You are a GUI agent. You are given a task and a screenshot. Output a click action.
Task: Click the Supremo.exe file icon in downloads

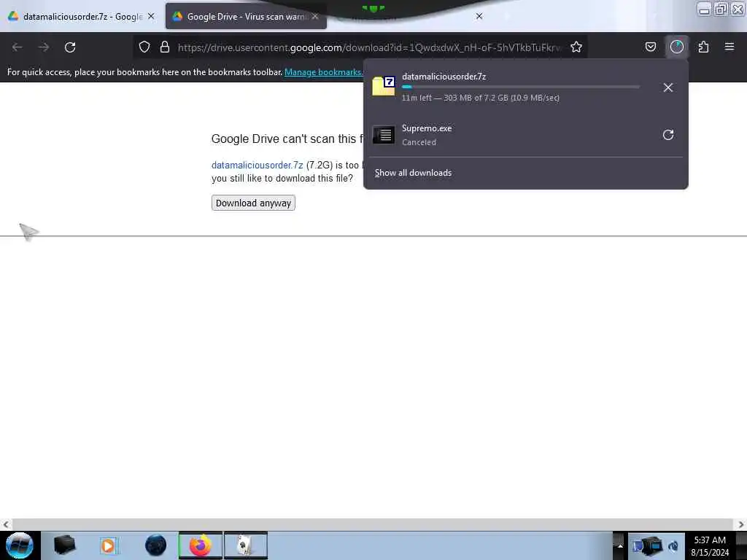click(x=384, y=135)
